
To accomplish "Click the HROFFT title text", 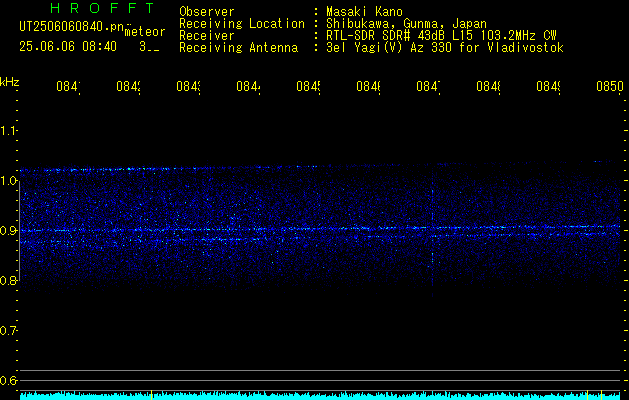I will (103, 8).
